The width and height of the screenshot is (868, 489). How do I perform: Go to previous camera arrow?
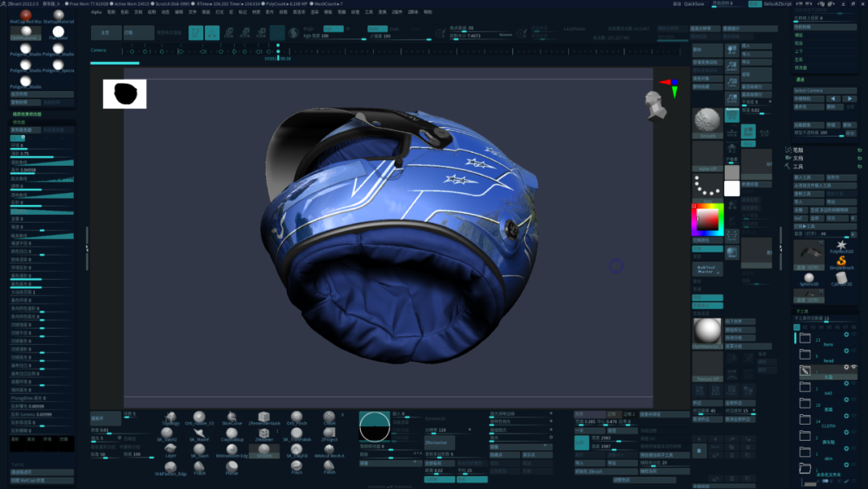[833, 99]
